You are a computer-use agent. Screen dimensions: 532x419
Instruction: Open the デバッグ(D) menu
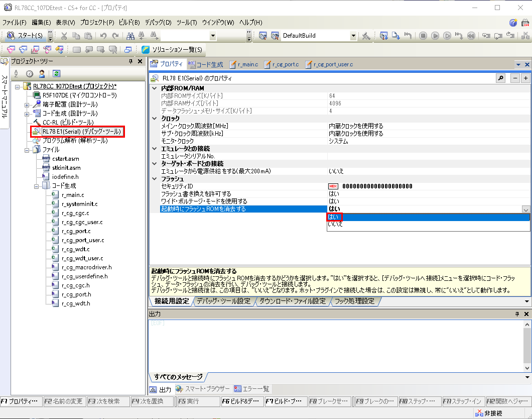point(158,23)
